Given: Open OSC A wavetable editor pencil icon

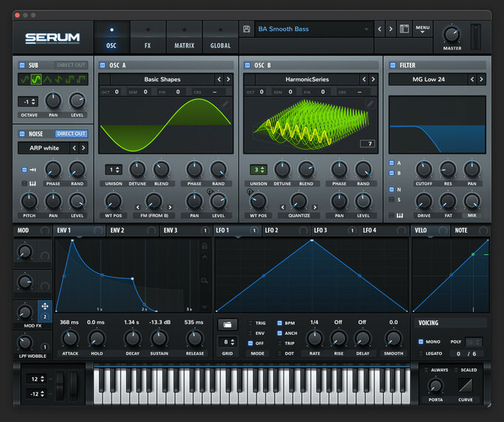Looking at the screenshot, I should 225,103.
